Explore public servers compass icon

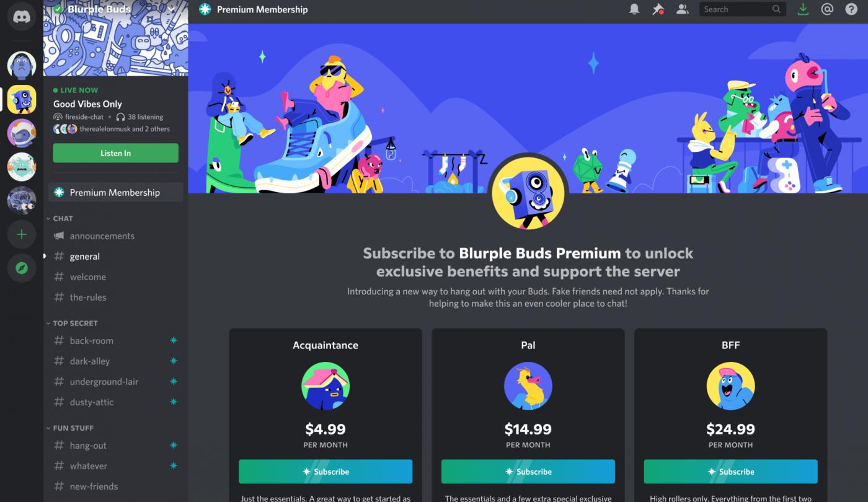click(22, 268)
